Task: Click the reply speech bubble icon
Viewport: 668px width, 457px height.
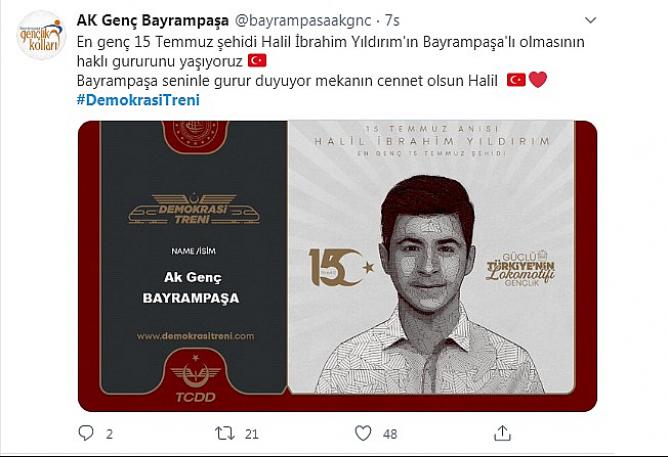Action: pyautogui.click(x=86, y=433)
